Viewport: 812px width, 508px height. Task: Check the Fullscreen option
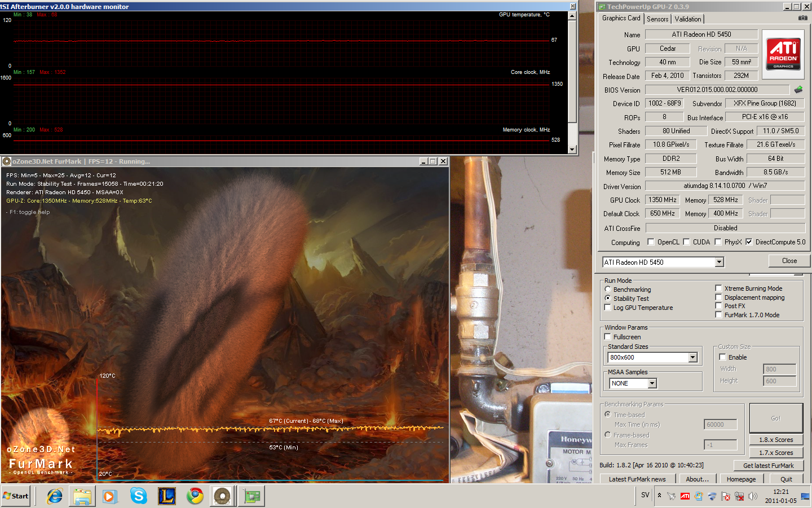click(608, 337)
